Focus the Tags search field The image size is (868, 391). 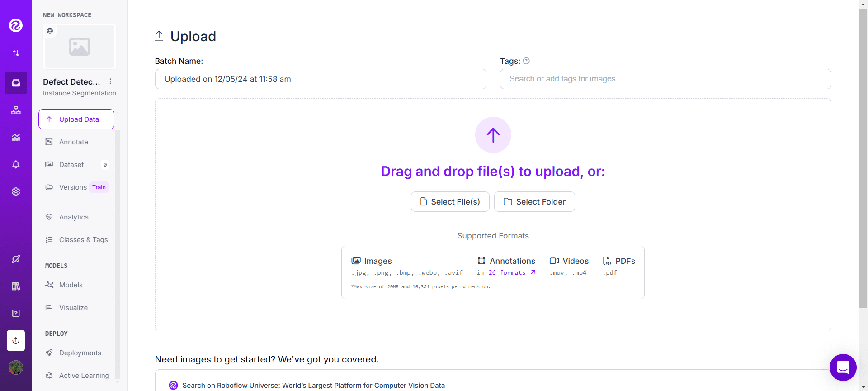(x=665, y=79)
